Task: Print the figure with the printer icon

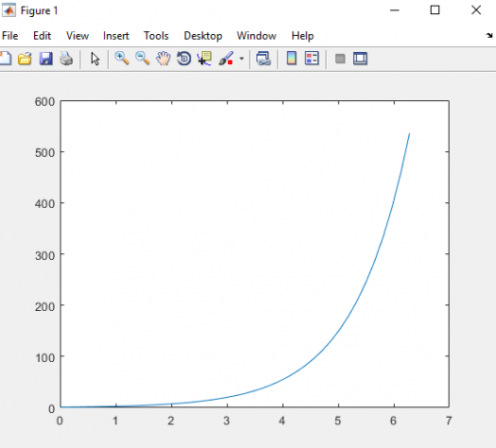Action: pos(66,59)
